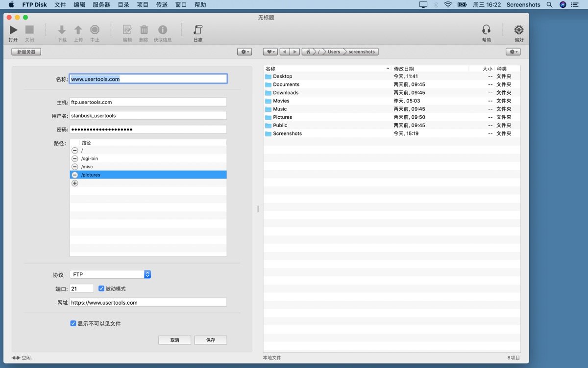
Task: Click the Log (日志) scroll icon
Action: coord(198,30)
